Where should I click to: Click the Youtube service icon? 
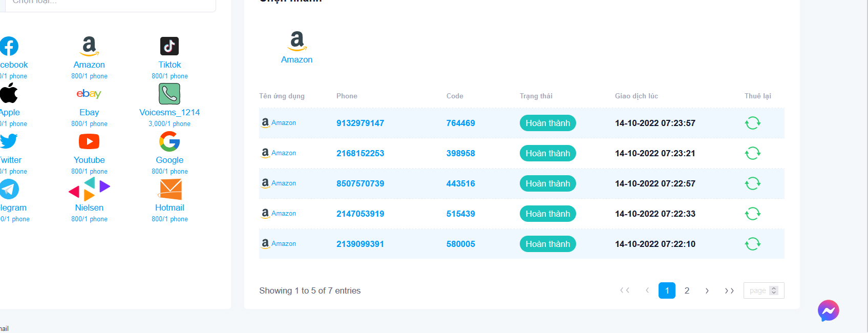pos(89,141)
